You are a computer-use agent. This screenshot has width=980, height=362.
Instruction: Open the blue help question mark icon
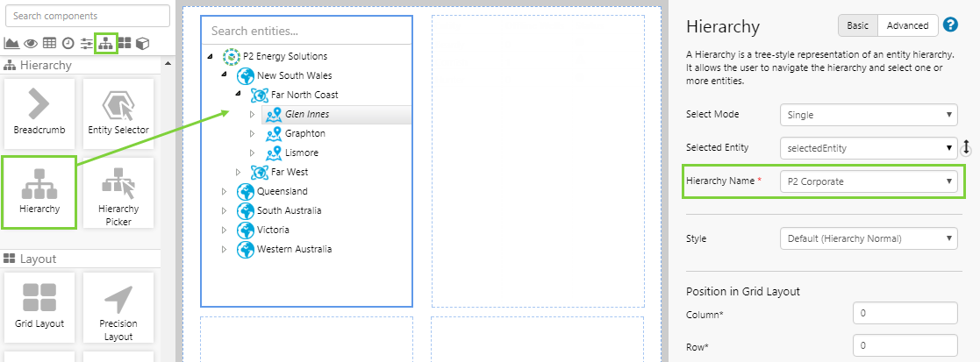[951, 25]
